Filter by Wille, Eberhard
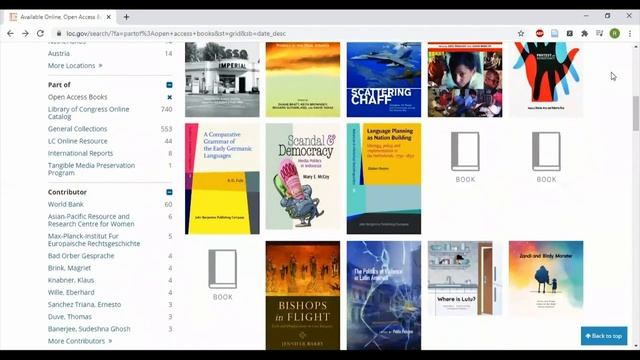 71,292
